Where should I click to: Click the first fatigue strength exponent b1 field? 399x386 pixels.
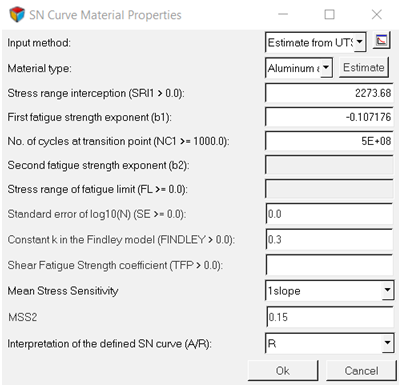tap(329, 117)
